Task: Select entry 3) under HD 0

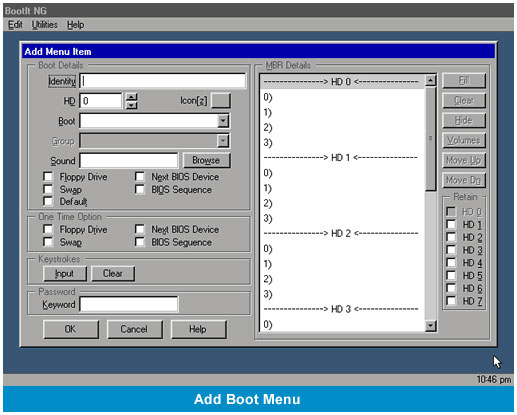Action: click(342, 142)
